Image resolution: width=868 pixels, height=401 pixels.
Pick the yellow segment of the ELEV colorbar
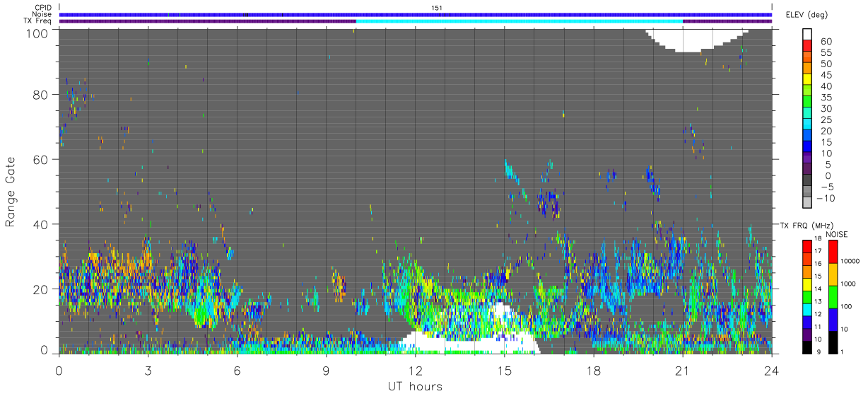click(x=807, y=80)
